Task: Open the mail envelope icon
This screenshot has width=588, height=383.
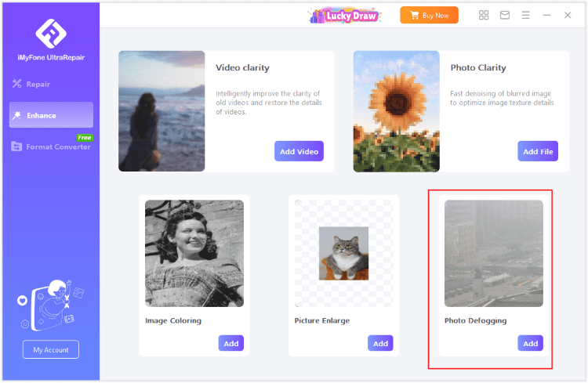Action: point(505,15)
